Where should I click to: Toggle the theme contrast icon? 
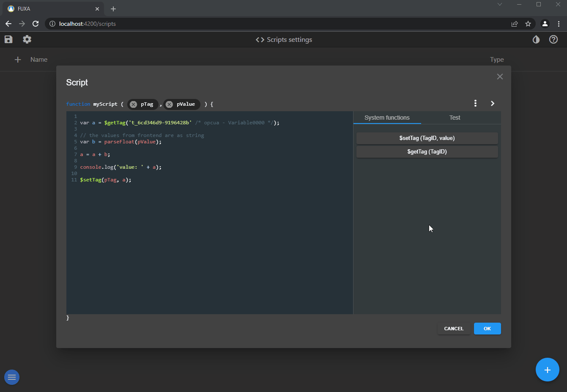(x=536, y=39)
